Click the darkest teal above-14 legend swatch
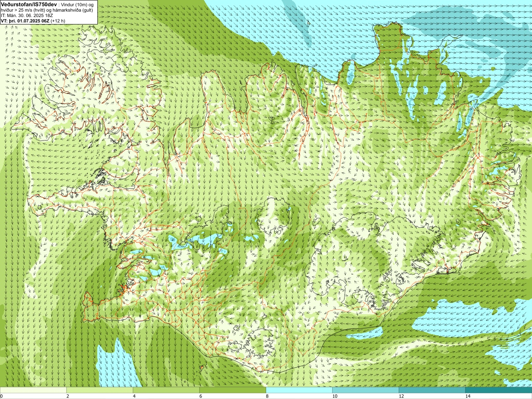 point(499,390)
